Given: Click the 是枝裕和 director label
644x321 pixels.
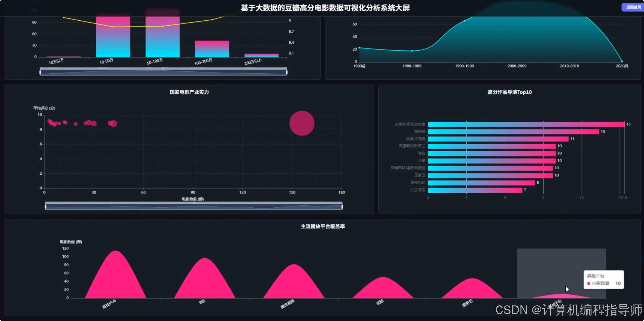Looking at the screenshot, I should tap(418, 183).
